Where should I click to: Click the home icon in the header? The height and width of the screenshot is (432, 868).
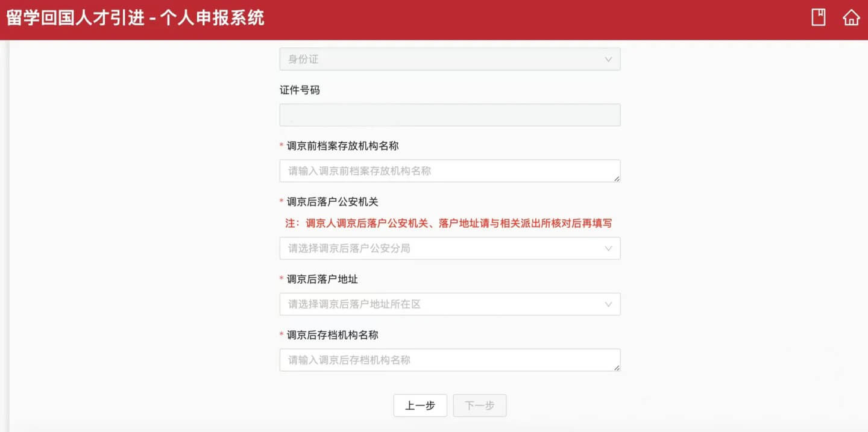[x=851, y=17]
